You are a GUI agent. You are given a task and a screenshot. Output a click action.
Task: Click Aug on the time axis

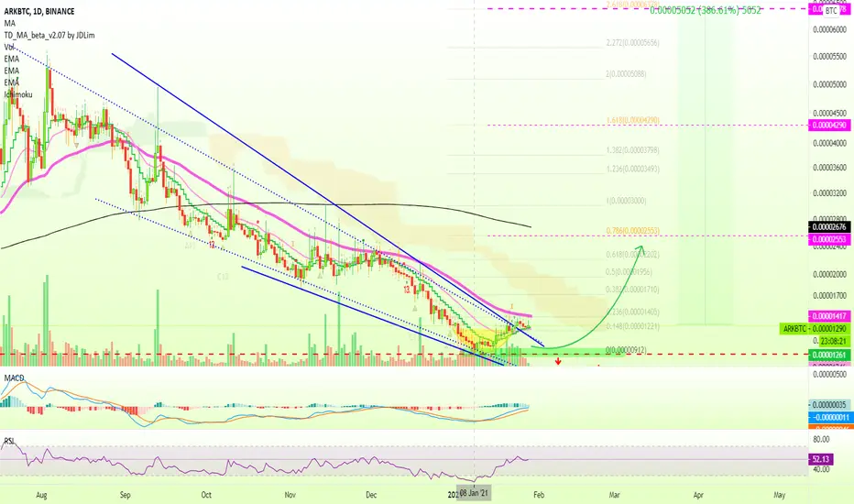click(41, 495)
